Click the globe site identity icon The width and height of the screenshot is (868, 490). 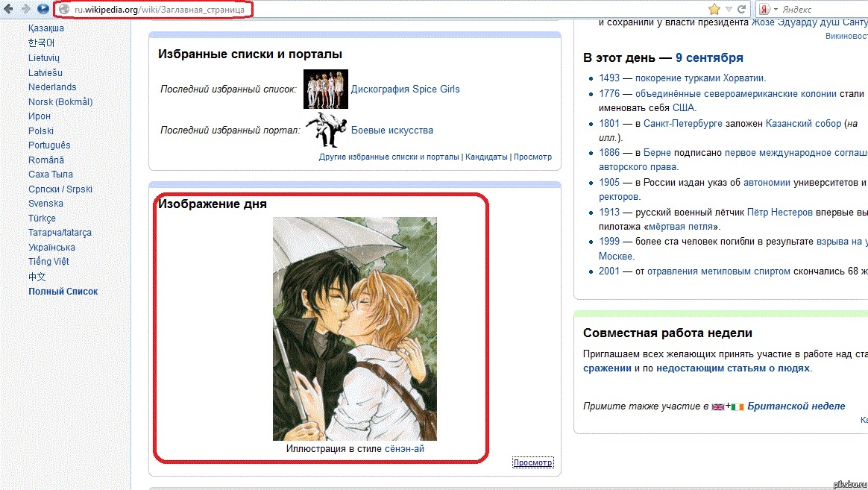[x=64, y=10]
